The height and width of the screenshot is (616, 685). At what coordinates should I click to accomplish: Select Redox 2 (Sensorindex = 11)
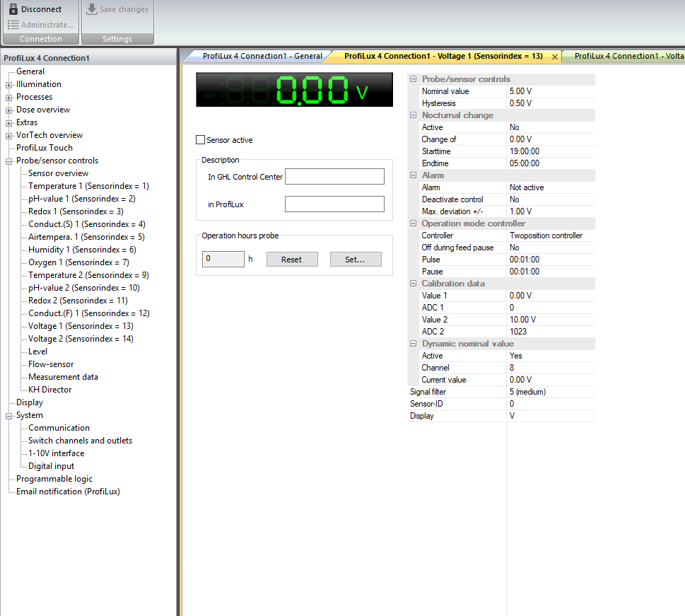pyautogui.click(x=78, y=301)
